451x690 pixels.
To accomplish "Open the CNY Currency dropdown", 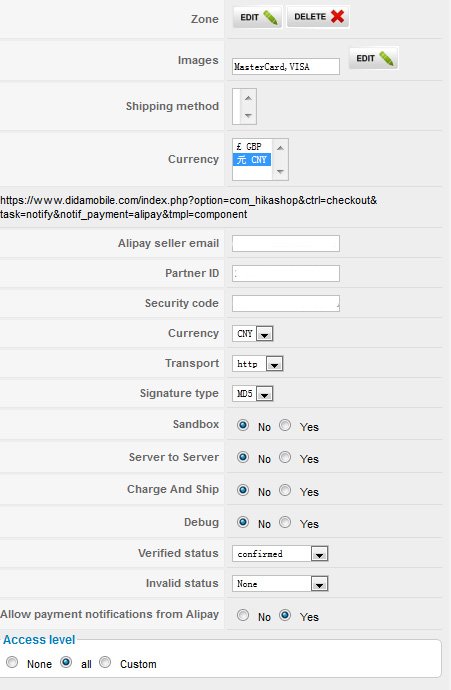I will click(x=253, y=334).
